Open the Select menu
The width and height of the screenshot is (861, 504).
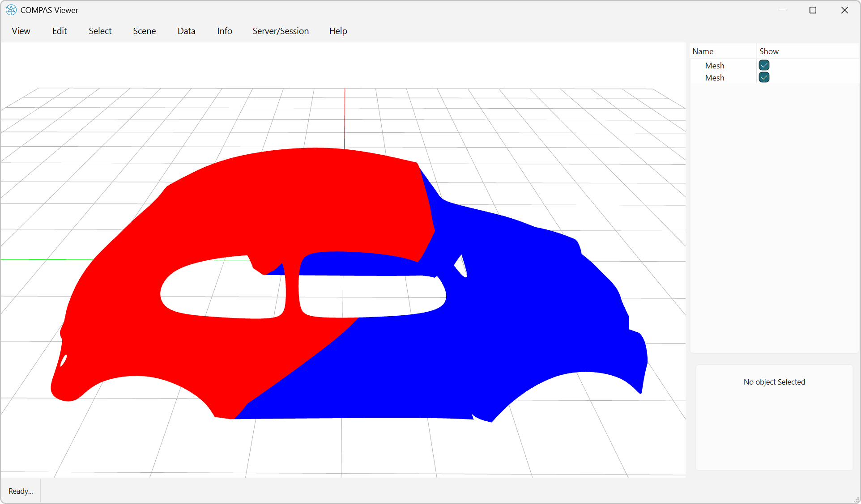100,31
